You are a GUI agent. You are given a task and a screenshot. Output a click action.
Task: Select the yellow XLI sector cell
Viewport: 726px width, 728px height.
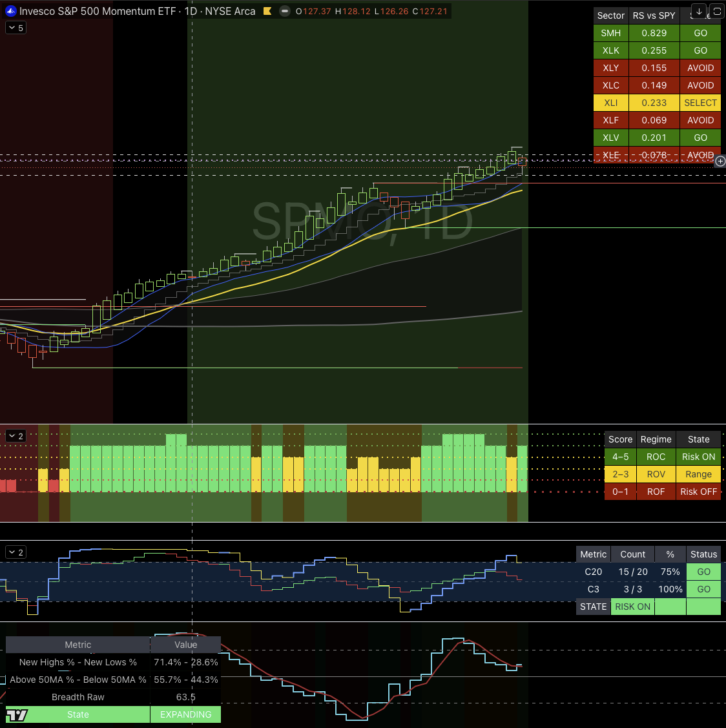[x=610, y=103]
